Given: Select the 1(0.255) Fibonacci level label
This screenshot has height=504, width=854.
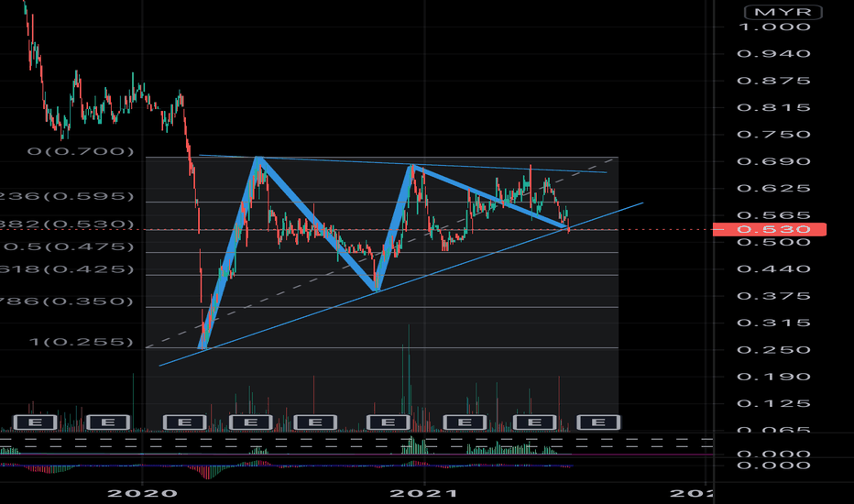Looking at the screenshot, I should (x=82, y=342).
